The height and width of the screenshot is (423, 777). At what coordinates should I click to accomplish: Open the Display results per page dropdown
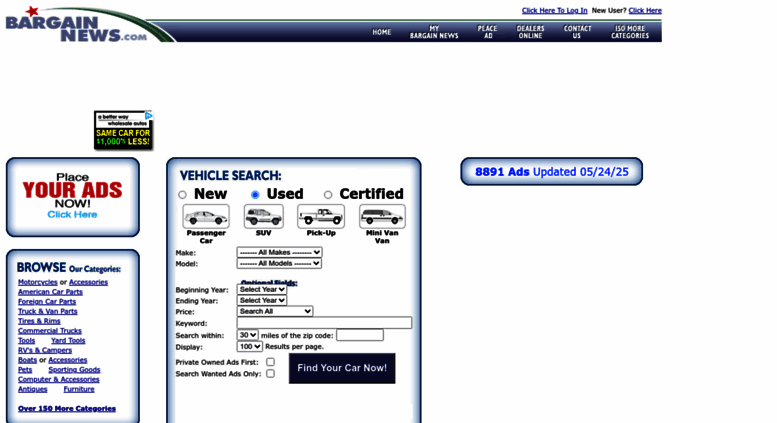(249, 347)
